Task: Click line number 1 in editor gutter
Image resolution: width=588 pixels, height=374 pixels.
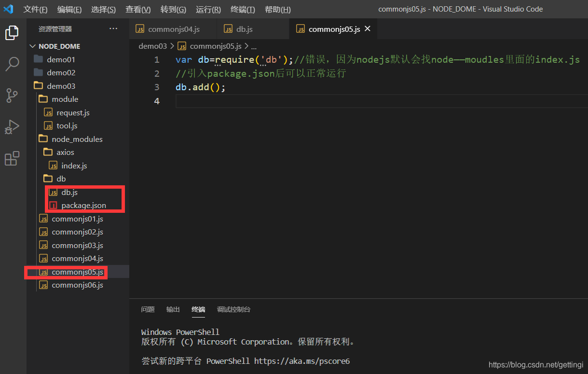Action: (x=156, y=60)
